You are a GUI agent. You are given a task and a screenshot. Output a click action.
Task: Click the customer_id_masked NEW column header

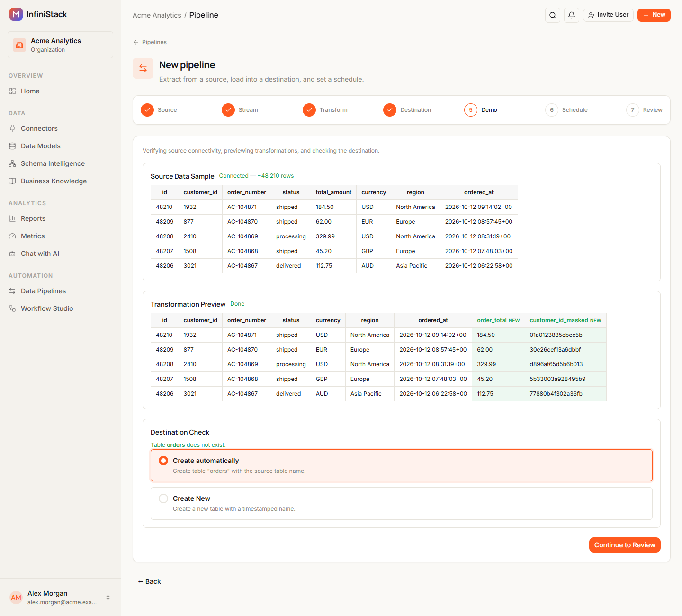565,320
